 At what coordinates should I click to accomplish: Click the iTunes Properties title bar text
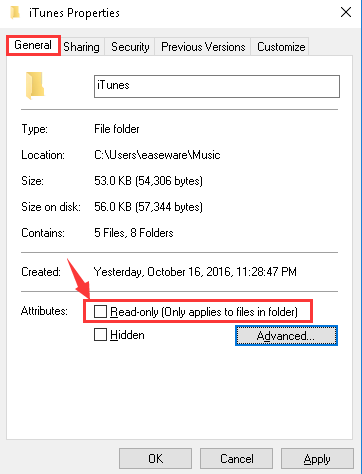[x=74, y=13]
